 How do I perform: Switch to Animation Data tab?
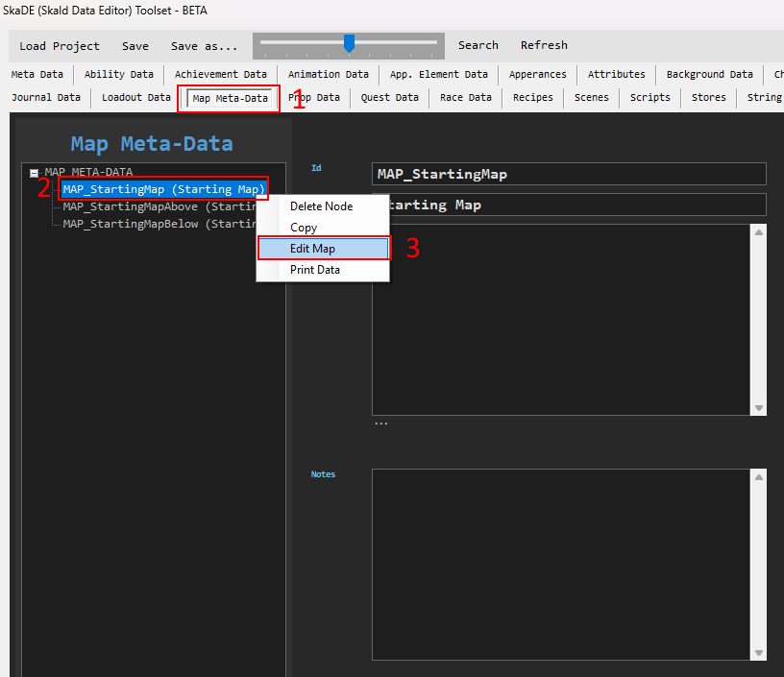pos(328,75)
